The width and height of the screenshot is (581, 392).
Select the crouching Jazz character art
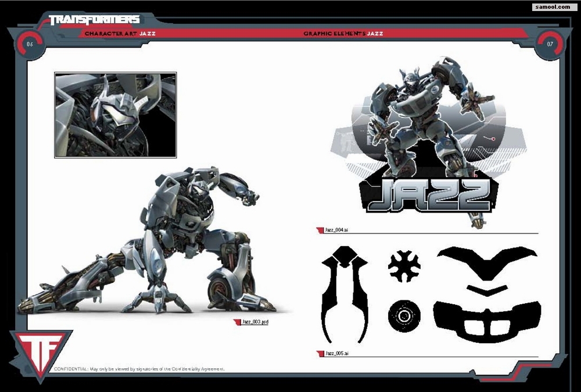148,241
